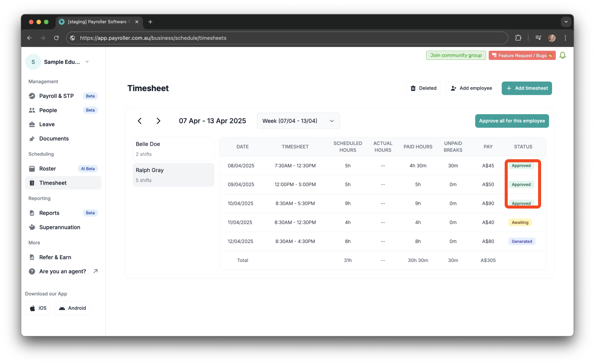Select employee Ralph Gray

(173, 175)
